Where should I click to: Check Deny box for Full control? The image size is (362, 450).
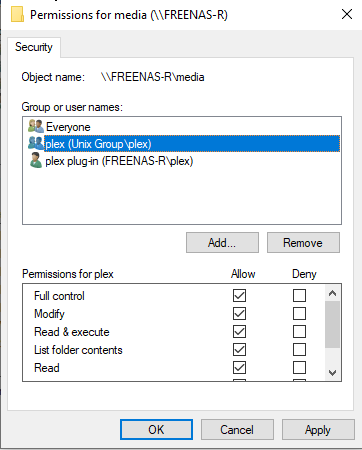point(299,295)
